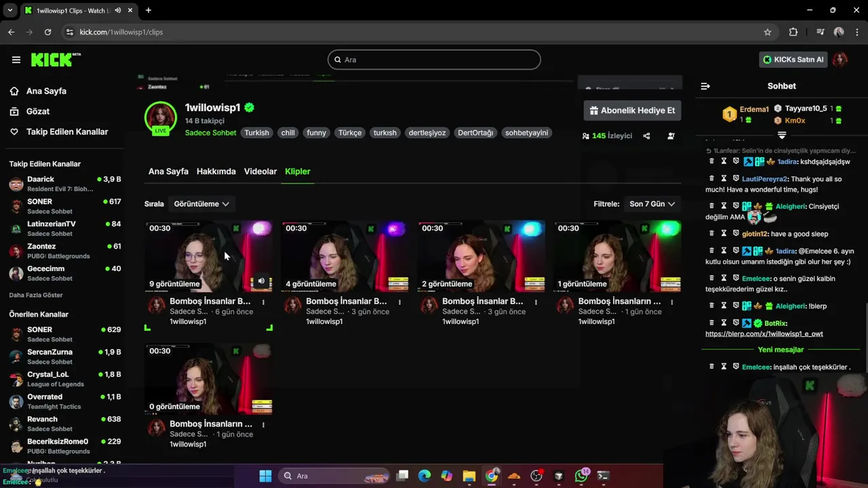Click the dertleşiyoz tag
This screenshot has width=868, height=488.
tap(427, 133)
